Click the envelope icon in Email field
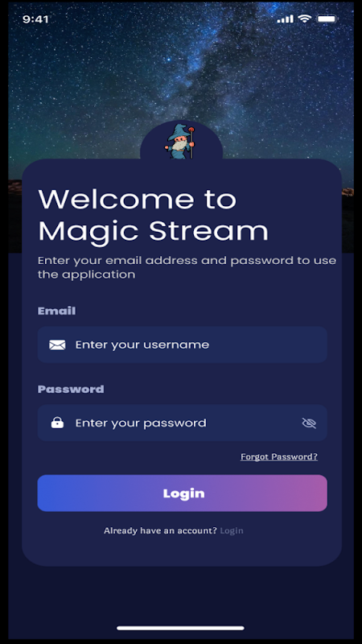 pos(57,345)
